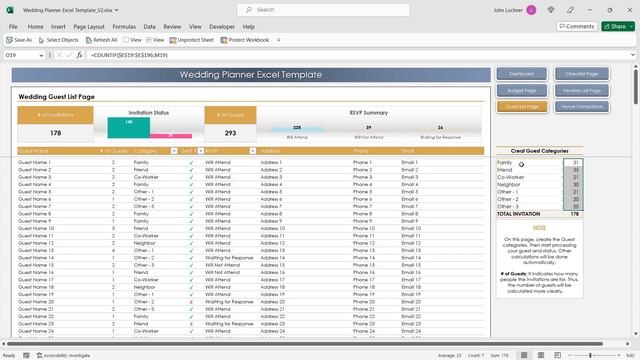Click the Comments button
This screenshot has width=640, height=360.
tap(577, 27)
